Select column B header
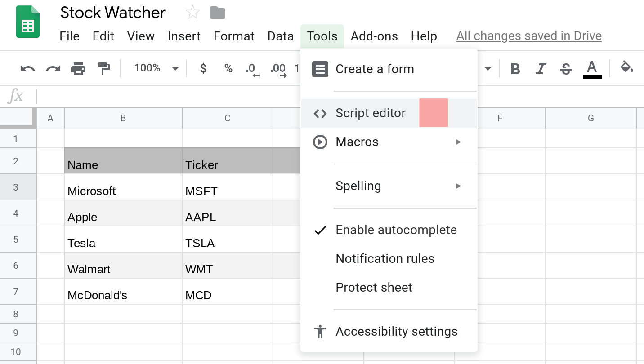Viewport: 644px width, 364px height. click(x=123, y=118)
